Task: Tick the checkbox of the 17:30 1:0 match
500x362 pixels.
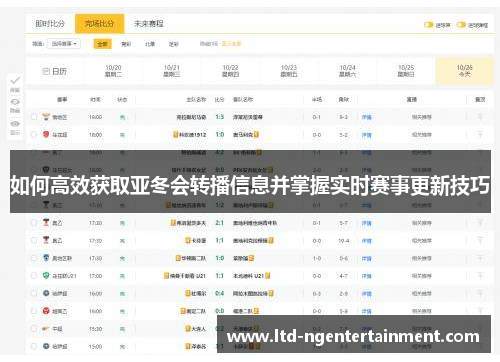Action: (34, 258)
